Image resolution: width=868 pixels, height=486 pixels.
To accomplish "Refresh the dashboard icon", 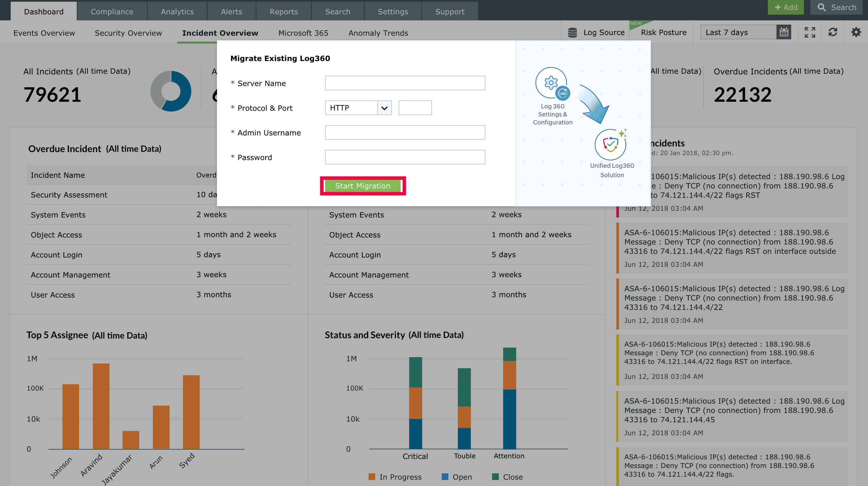I will [x=833, y=32].
